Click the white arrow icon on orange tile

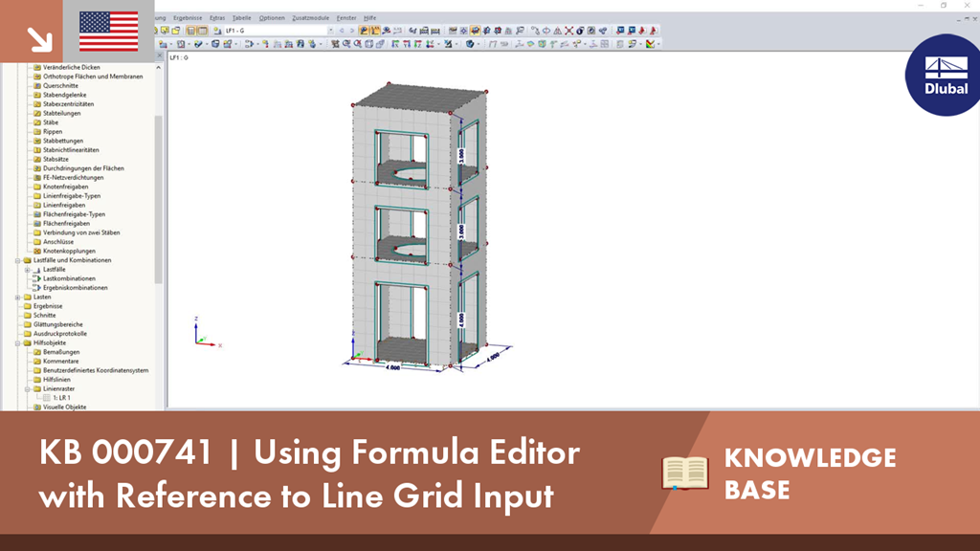(x=39, y=39)
